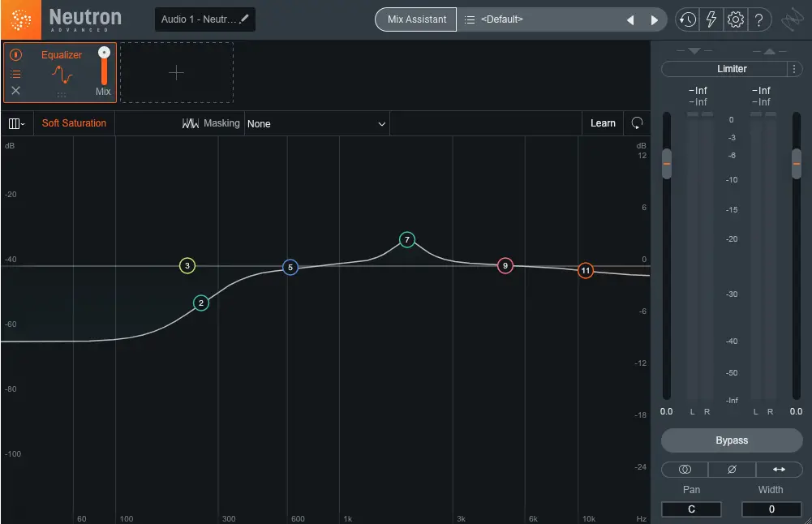
Task: Click the Width label
Action: click(771, 489)
